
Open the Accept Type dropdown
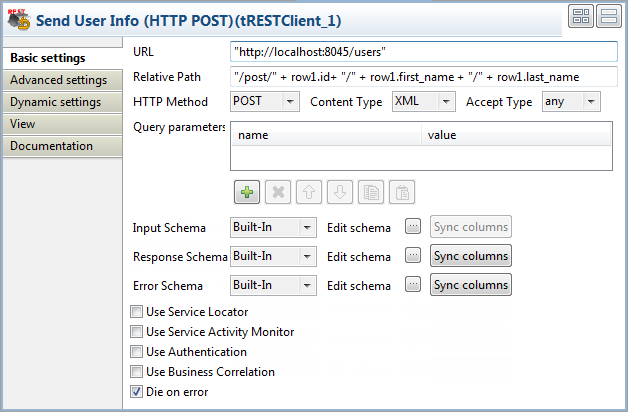pyautogui.click(x=570, y=101)
